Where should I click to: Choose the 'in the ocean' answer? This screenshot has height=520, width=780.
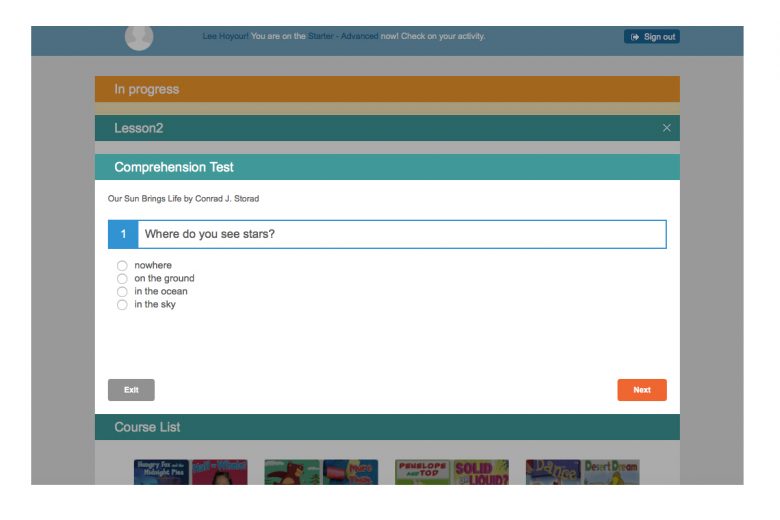(x=122, y=292)
